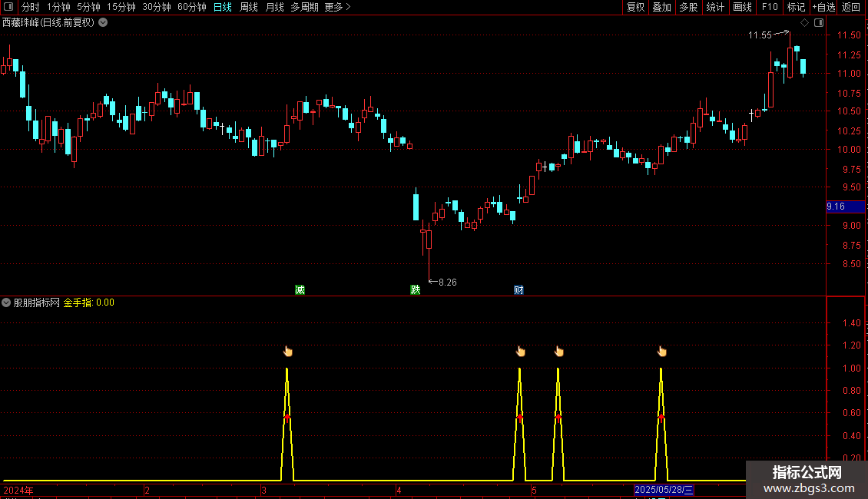Viewport: 868px width, 499px height.
Task: Click the blue 财 financial report marker
Action: coord(518,290)
